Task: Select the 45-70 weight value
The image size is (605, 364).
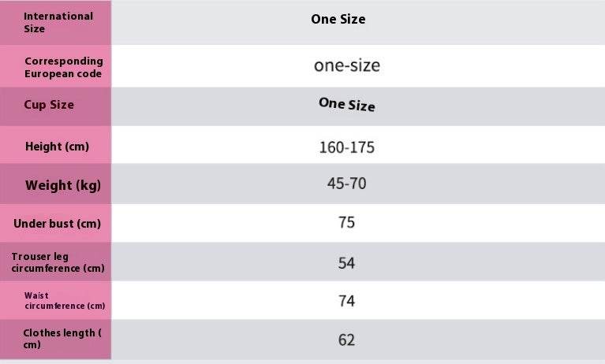Action: click(346, 184)
